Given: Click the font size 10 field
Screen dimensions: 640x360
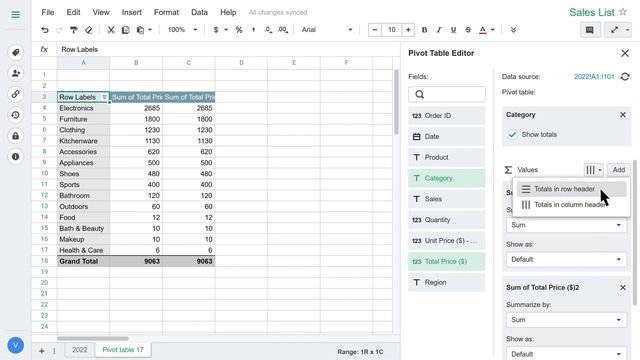Looking at the screenshot, I should (x=391, y=30).
